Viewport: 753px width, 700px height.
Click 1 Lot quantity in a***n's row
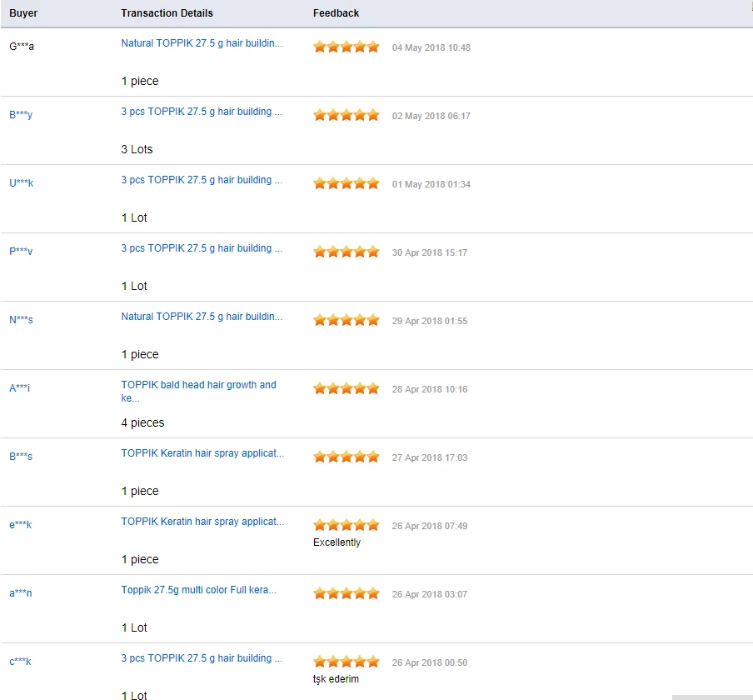[x=134, y=627]
